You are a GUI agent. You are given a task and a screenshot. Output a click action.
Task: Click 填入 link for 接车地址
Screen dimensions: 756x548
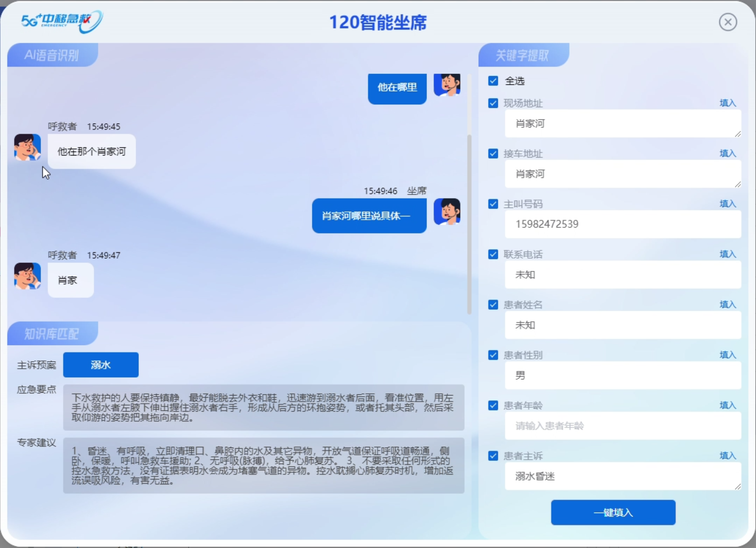(x=728, y=153)
